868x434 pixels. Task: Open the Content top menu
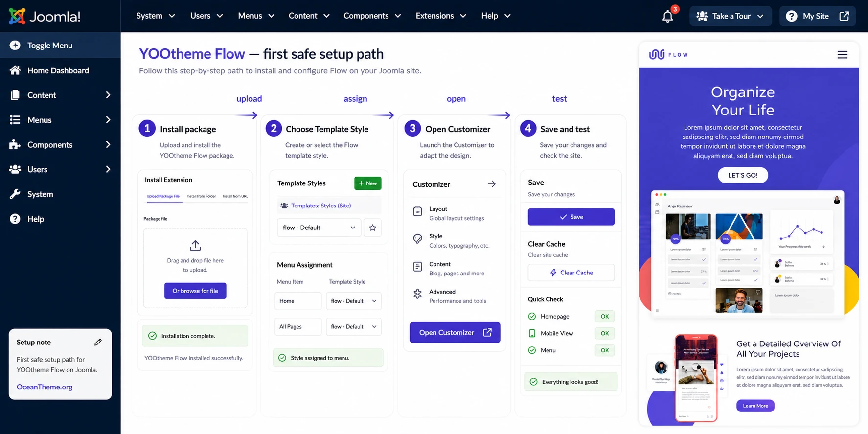point(309,16)
